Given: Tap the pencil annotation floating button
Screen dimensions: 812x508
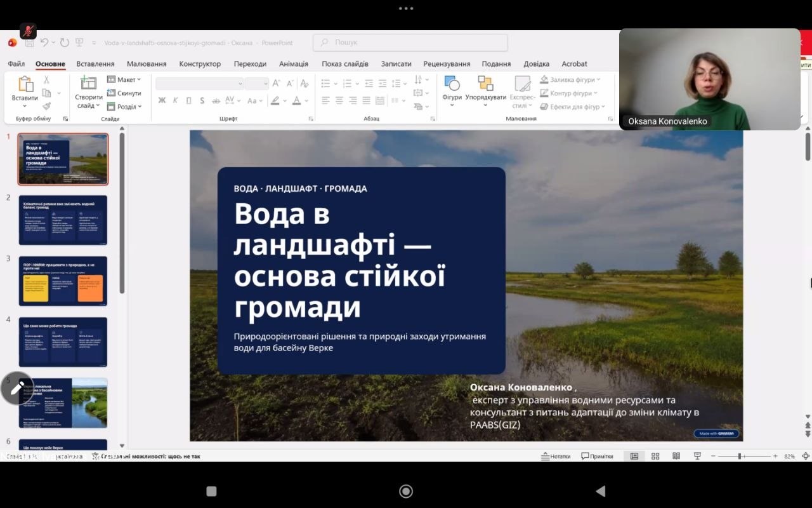Looking at the screenshot, I should (x=17, y=388).
